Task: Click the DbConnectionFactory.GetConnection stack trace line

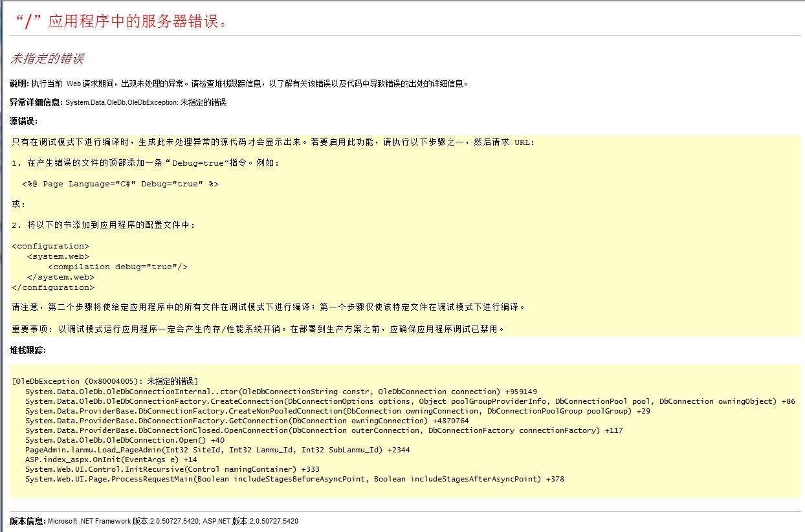Action: point(247,421)
